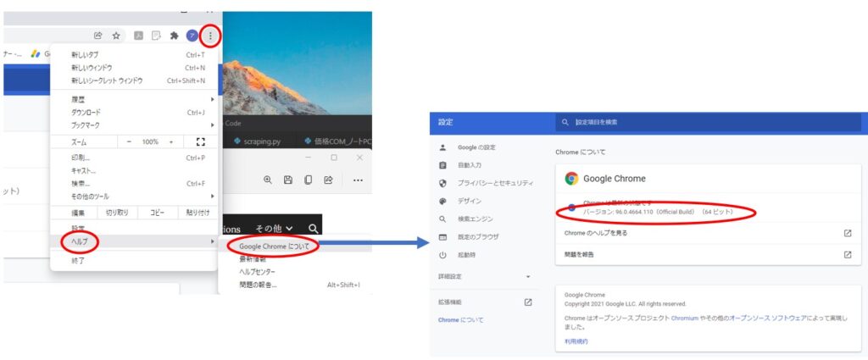Image resolution: width=868 pixels, height=360 pixels.
Task: Select 新しいシークレット ウィンドウ menu item
Action: (133, 80)
